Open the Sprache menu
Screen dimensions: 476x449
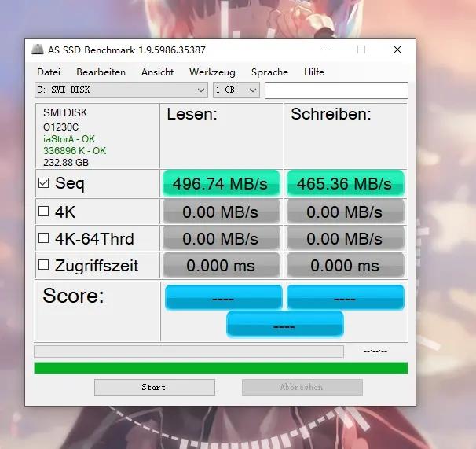(269, 72)
